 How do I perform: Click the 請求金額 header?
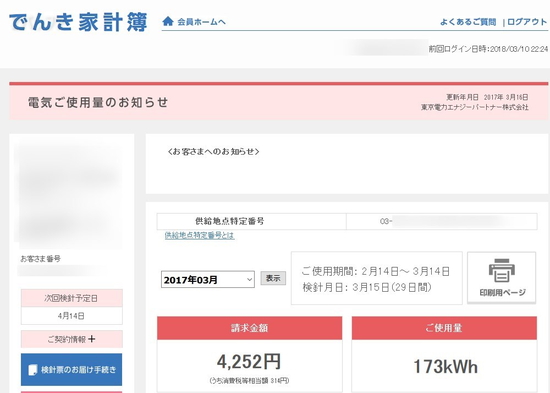(249, 328)
